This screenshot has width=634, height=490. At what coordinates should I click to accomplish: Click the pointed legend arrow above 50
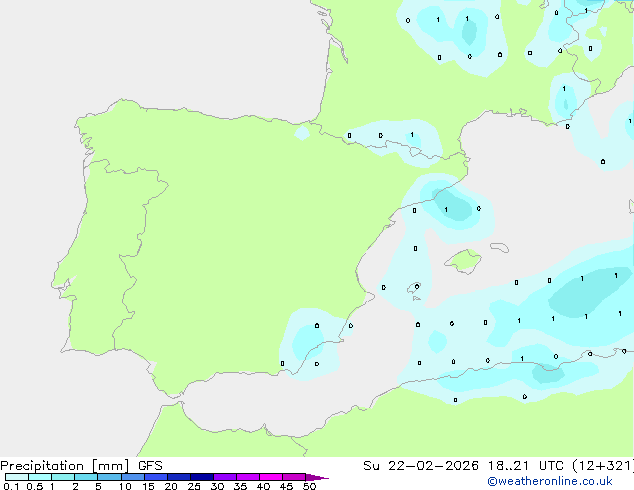[x=317, y=477]
